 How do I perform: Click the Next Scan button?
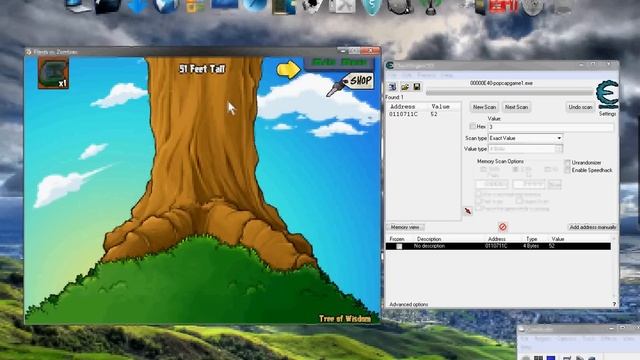516,107
